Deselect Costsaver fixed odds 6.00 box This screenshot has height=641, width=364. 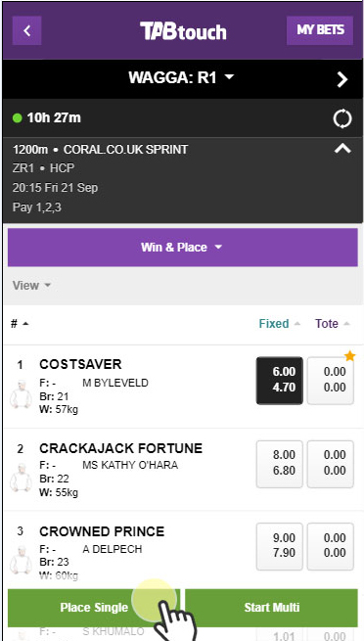click(280, 381)
